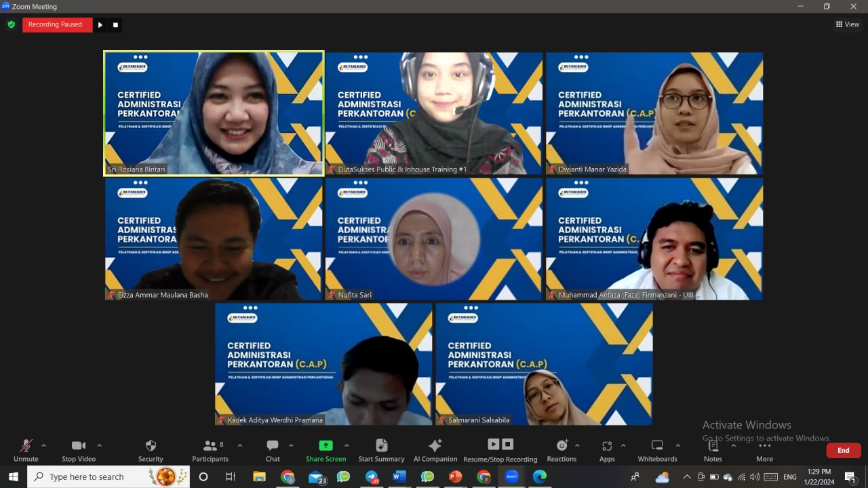The width and height of the screenshot is (868, 488).
Task: Click the name label "Eizza Ammar Maulana Basha"
Action: (x=163, y=295)
